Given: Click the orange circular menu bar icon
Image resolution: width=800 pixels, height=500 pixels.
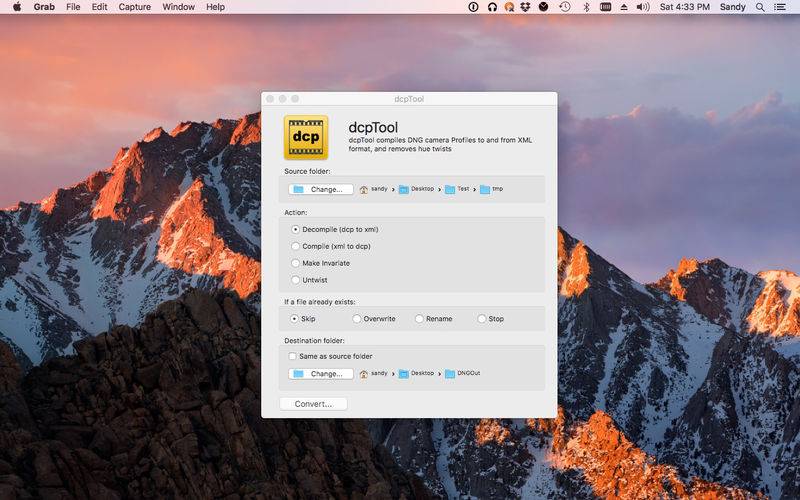Looking at the screenshot, I should tap(509, 7).
